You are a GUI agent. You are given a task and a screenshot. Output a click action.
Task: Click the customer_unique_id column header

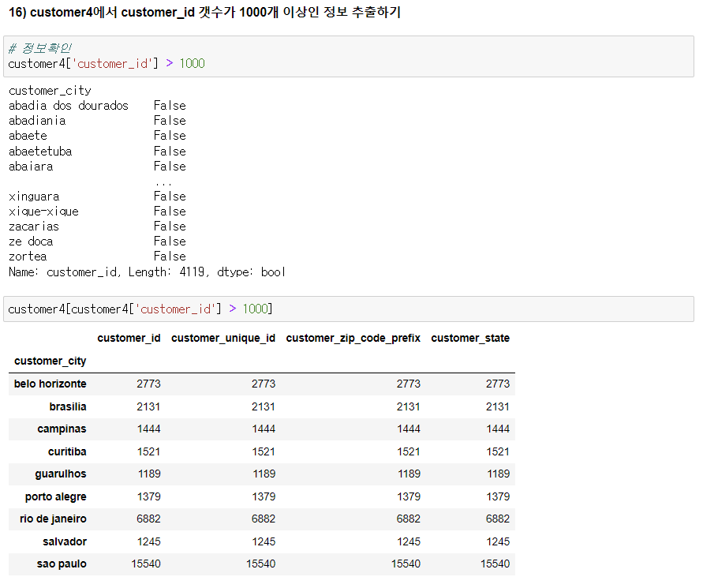point(223,338)
